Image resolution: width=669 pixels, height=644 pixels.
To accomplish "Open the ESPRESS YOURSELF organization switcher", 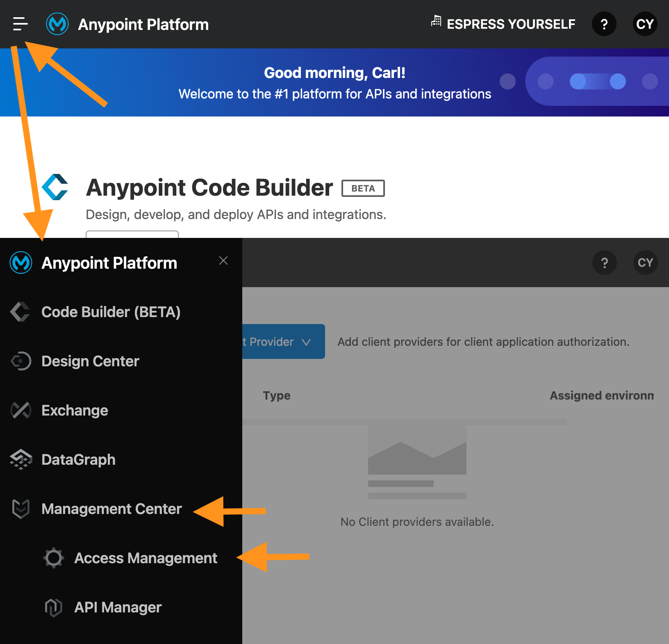I will click(x=503, y=24).
